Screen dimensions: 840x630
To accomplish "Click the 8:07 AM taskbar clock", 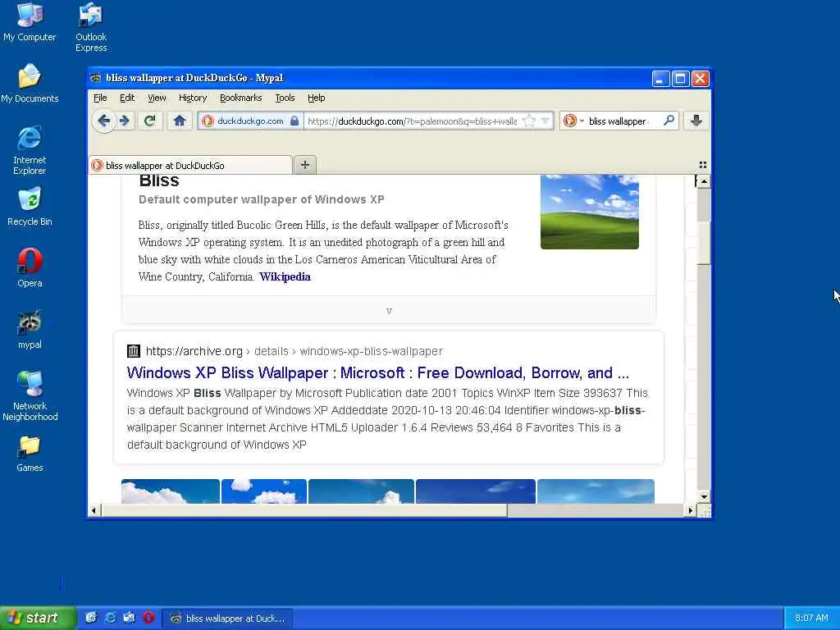I will tap(811, 618).
